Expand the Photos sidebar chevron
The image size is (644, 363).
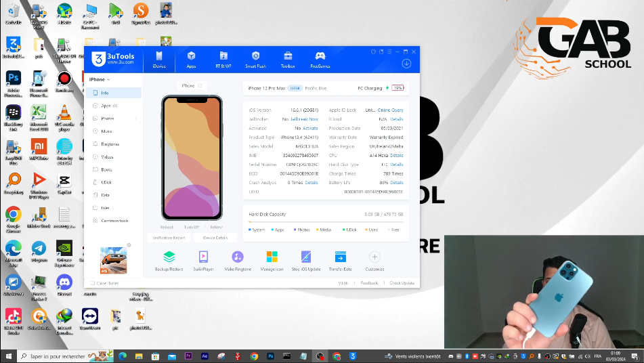coord(136,119)
